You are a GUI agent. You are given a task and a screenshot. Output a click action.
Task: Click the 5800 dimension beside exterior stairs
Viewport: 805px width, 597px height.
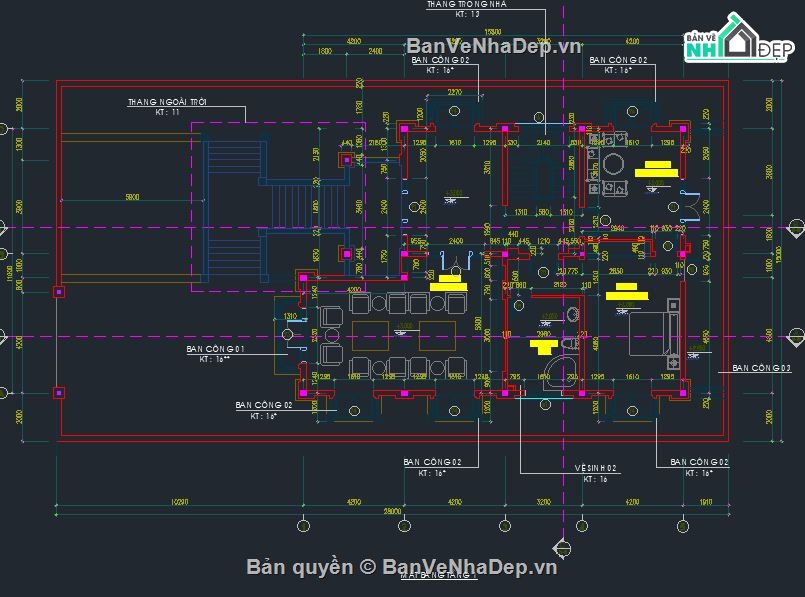point(125,196)
